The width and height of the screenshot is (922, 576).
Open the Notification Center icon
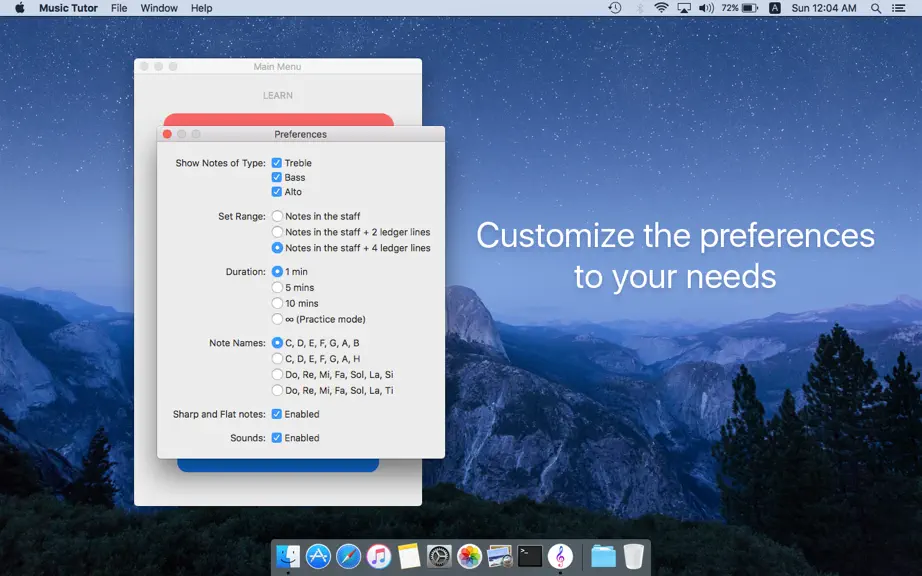click(898, 8)
